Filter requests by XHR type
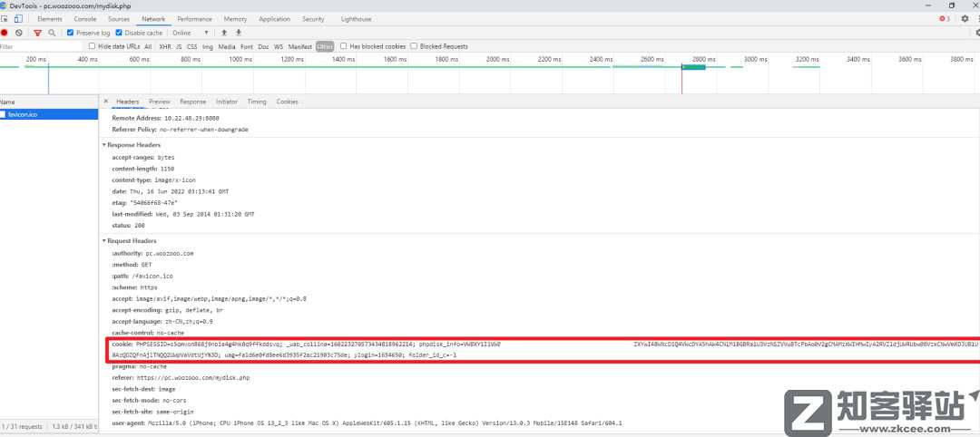This screenshot has width=980, height=437. (x=164, y=46)
